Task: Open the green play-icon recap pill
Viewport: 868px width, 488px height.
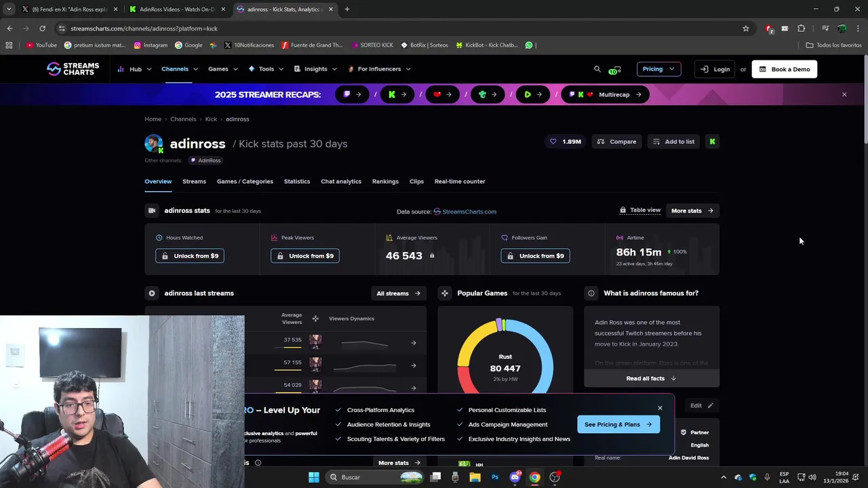Action: coord(533,94)
